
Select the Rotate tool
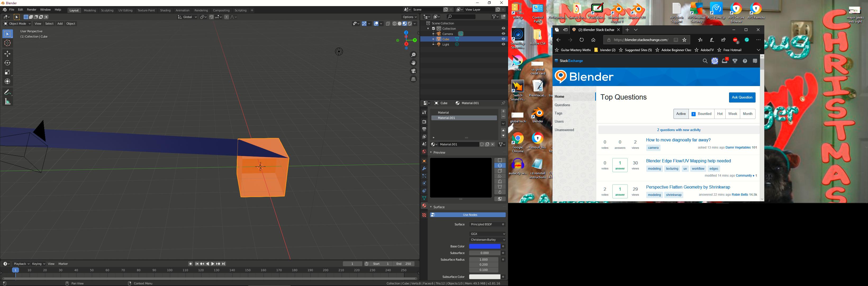[7, 63]
